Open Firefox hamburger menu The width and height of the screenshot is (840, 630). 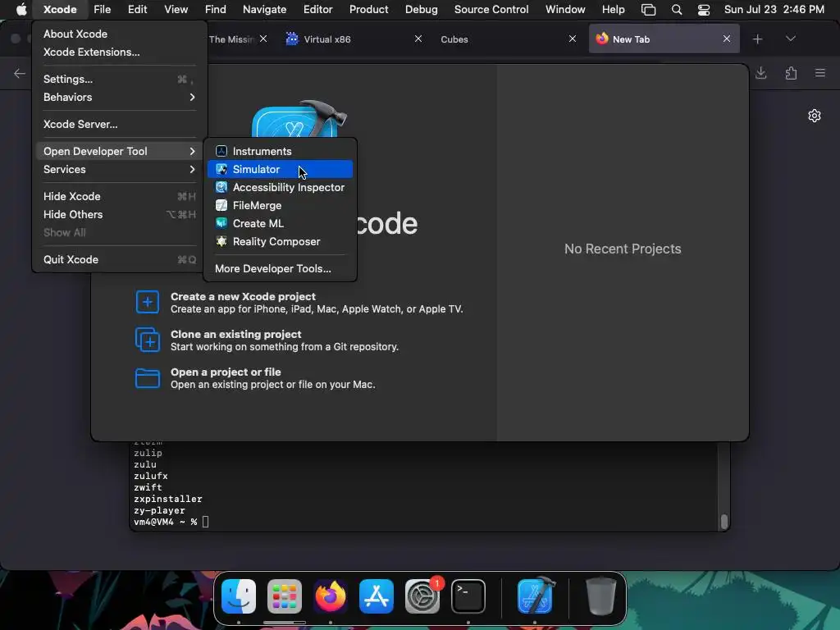pos(820,73)
